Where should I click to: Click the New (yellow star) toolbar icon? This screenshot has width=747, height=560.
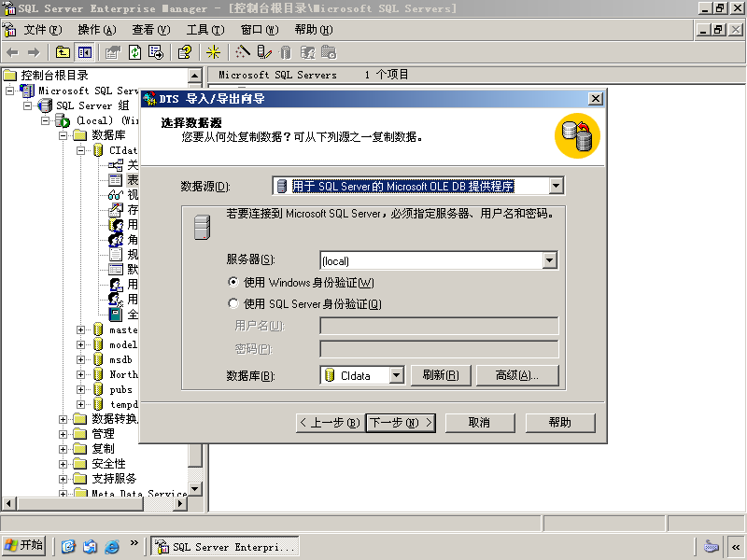[213, 52]
